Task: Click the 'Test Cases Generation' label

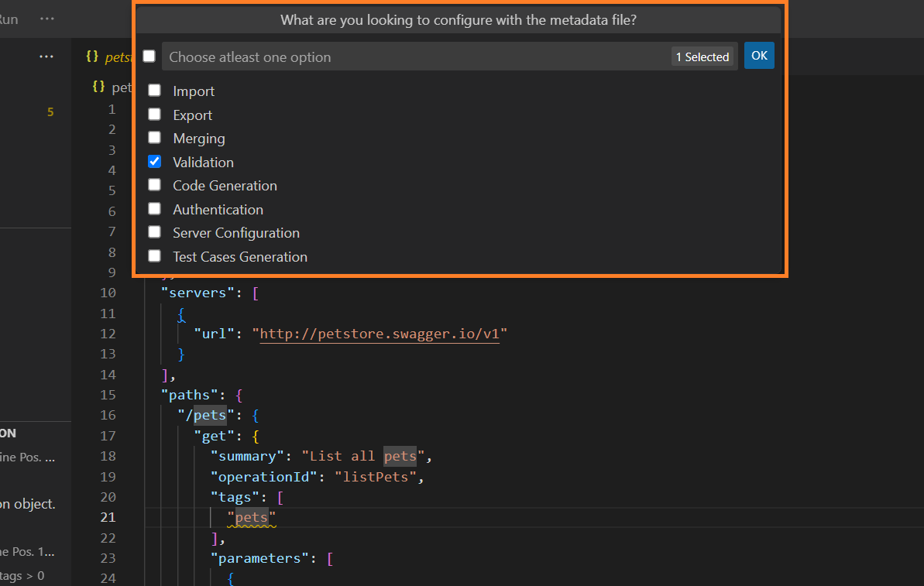Action: [240, 257]
